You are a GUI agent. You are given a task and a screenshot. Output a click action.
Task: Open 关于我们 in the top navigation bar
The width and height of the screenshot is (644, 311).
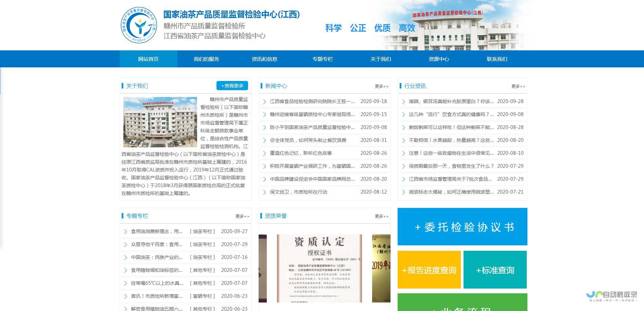(381, 59)
